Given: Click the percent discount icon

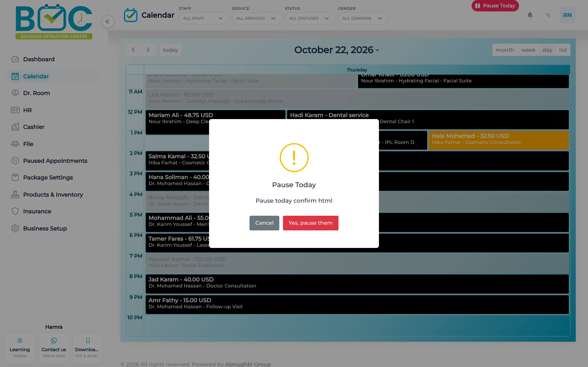Looking at the screenshot, I should click(x=548, y=15).
